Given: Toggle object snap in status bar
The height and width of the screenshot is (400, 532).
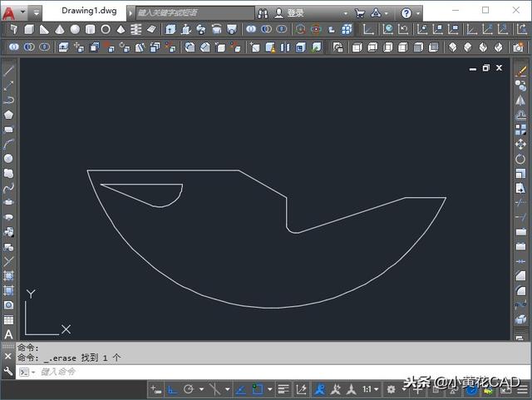Looking at the screenshot, I should [258, 389].
